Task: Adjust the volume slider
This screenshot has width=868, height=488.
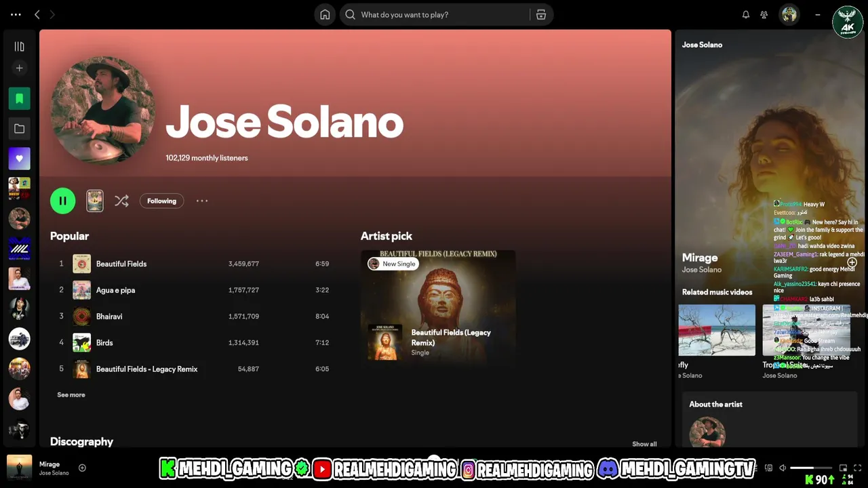Action: pyautogui.click(x=811, y=468)
